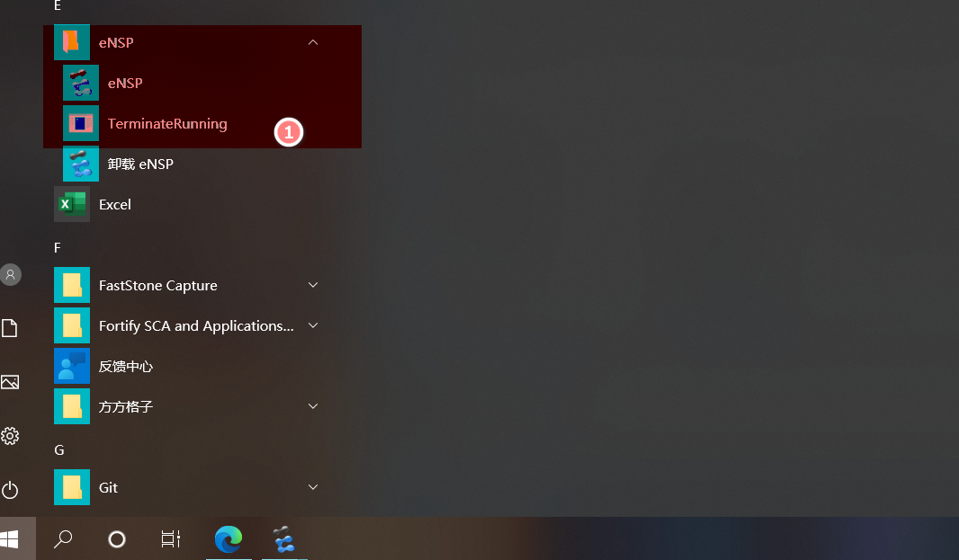
Task: Expand the Git folder chevron
Action: click(313, 487)
